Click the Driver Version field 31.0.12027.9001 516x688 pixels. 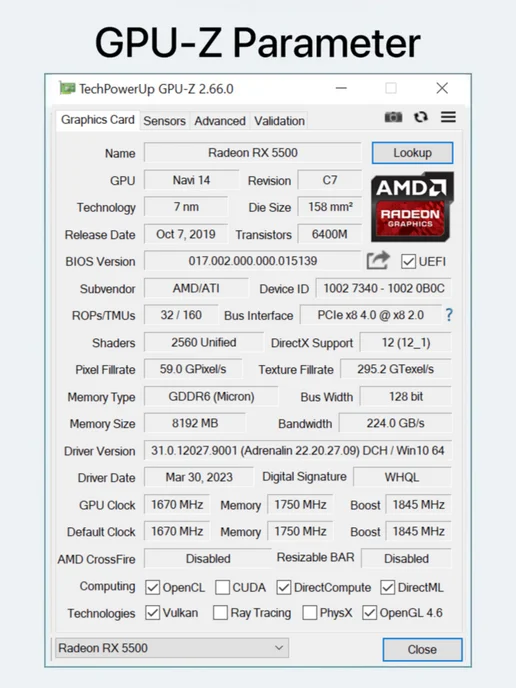click(298, 451)
